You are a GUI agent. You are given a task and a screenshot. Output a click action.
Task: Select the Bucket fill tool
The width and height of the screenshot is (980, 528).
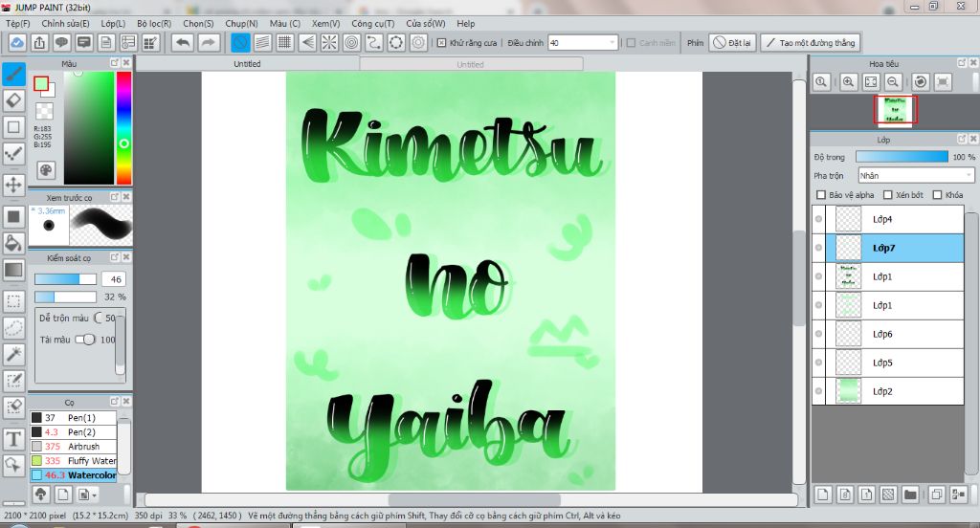(x=13, y=242)
